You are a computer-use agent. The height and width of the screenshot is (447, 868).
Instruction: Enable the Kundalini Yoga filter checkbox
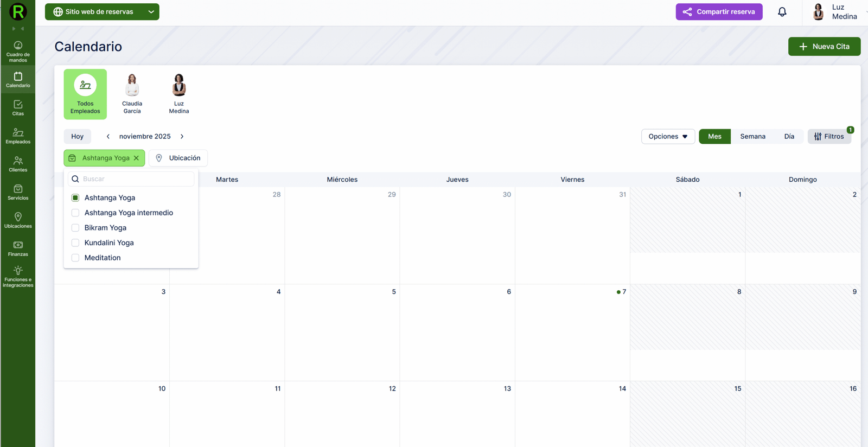point(75,243)
